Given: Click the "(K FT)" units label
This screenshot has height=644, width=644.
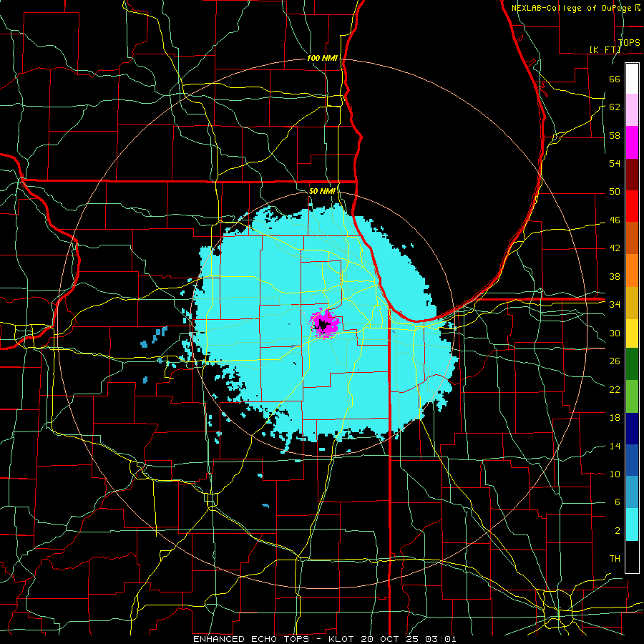Looking at the screenshot, I should [605, 50].
